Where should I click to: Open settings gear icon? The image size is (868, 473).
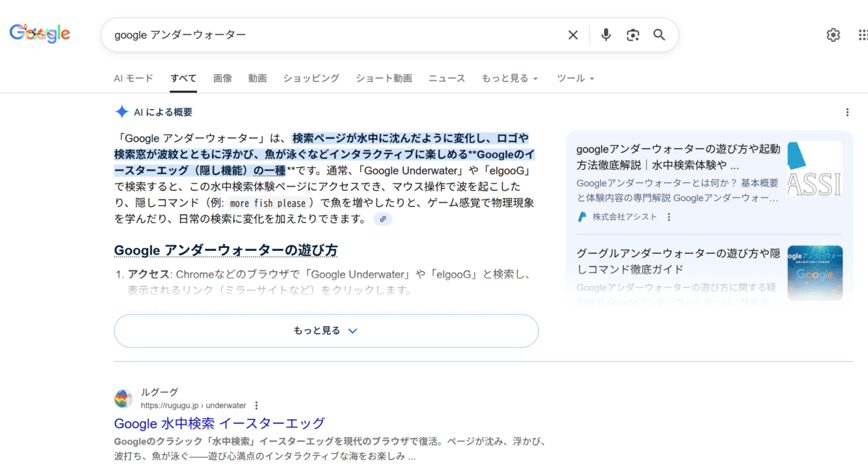833,35
